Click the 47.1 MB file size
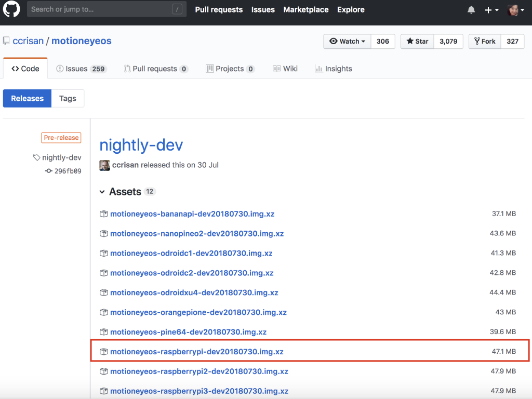Viewport: 532px width, 399px height. point(504,352)
